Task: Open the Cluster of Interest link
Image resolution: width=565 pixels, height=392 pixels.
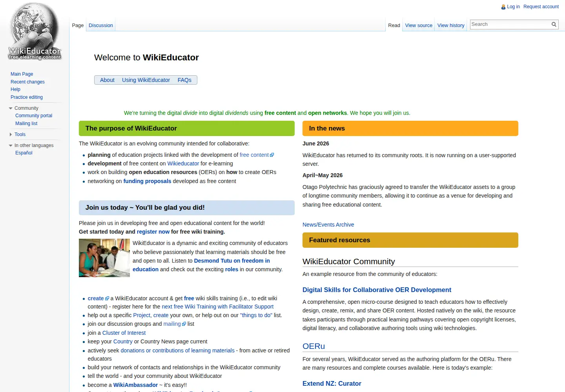Action: [124, 333]
